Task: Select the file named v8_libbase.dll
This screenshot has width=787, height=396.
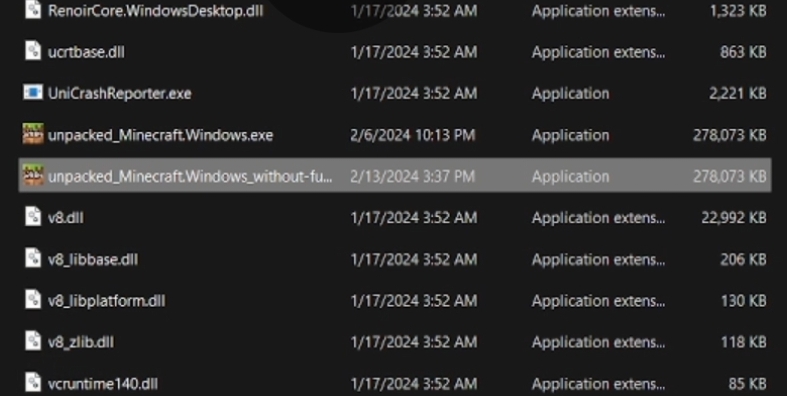Action: pyautogui.click(x=93, y=259)
